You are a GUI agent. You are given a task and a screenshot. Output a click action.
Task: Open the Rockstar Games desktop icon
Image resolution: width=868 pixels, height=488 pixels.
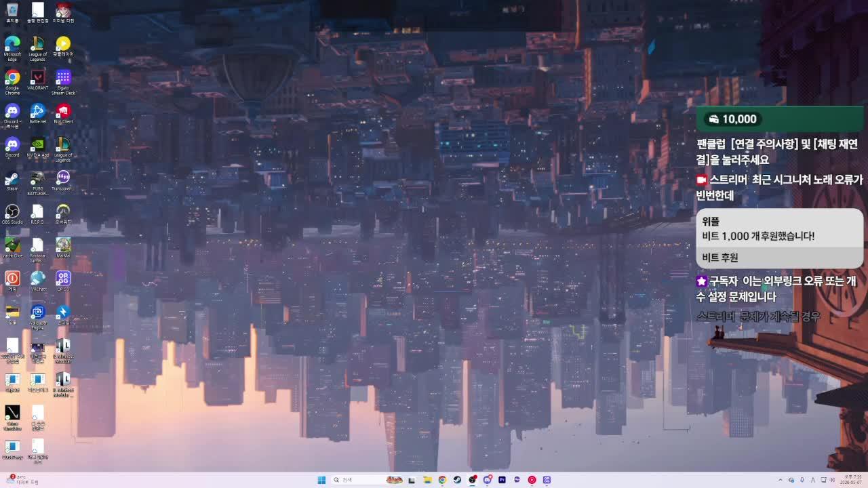[38, 249]
